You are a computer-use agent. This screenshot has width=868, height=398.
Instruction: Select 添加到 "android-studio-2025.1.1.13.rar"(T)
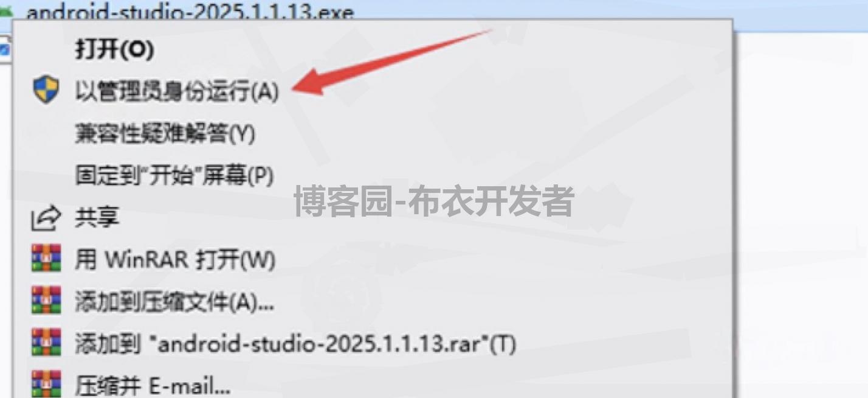295,344
